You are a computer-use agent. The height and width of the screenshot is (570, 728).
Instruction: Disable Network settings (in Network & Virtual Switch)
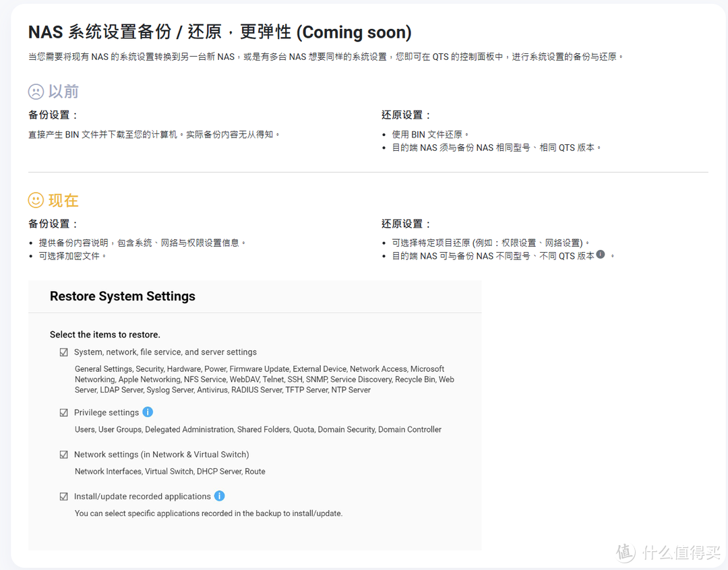click(x=64, y=454)
